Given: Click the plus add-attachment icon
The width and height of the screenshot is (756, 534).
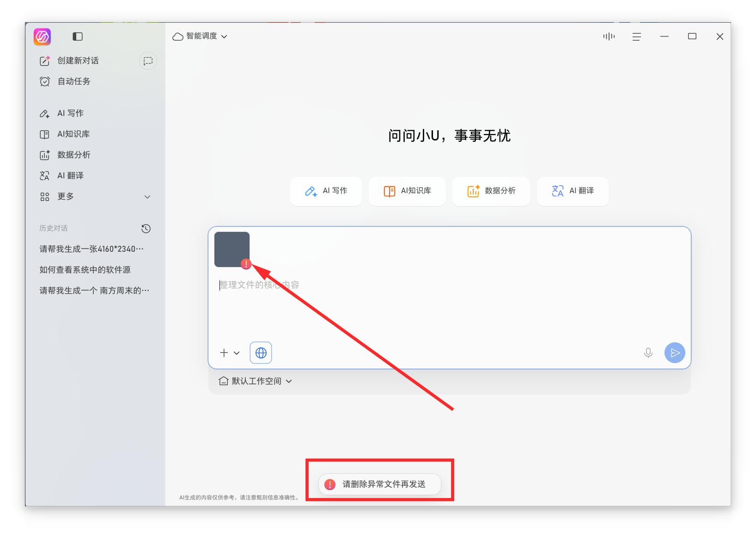Looking at the screenshot, I should 224,353.
